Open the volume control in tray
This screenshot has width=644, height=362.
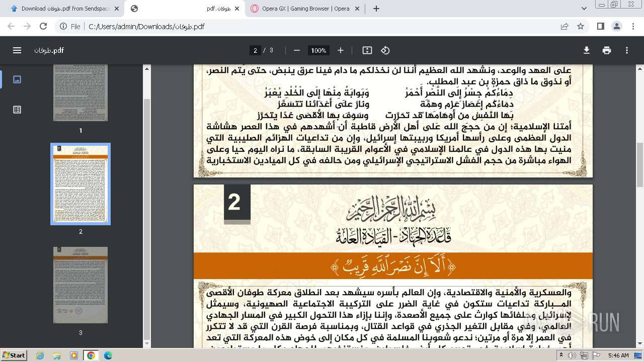[573, 355]
